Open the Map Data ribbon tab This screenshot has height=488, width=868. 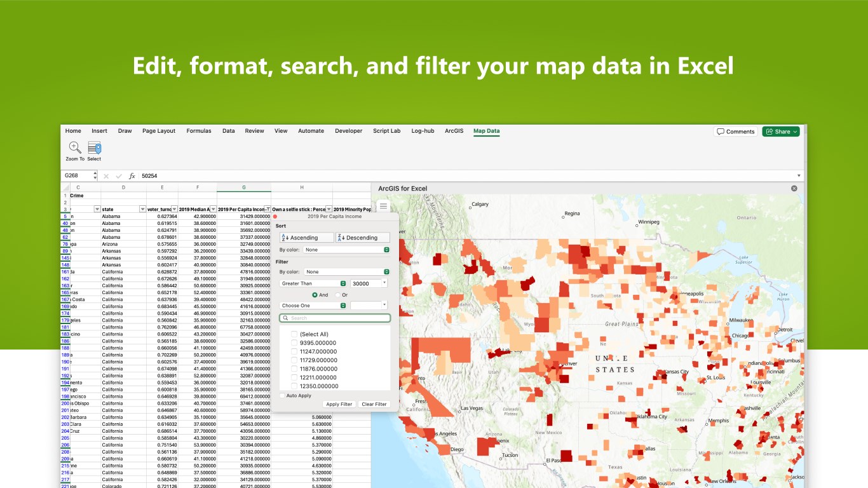click(x=486, y=131)
